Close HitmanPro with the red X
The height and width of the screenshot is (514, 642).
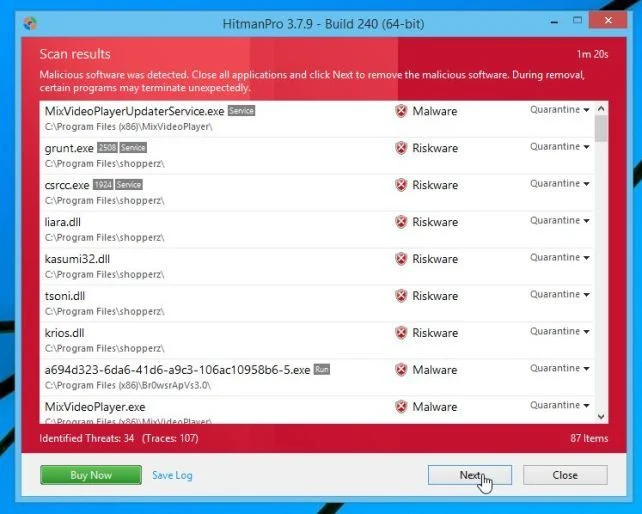click(x=608, y=20)
